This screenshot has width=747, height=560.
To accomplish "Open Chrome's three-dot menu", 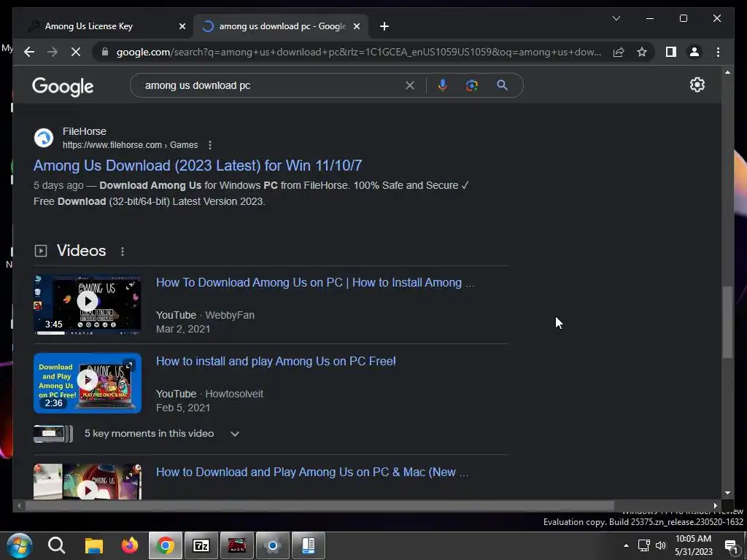I will [718, 52].
